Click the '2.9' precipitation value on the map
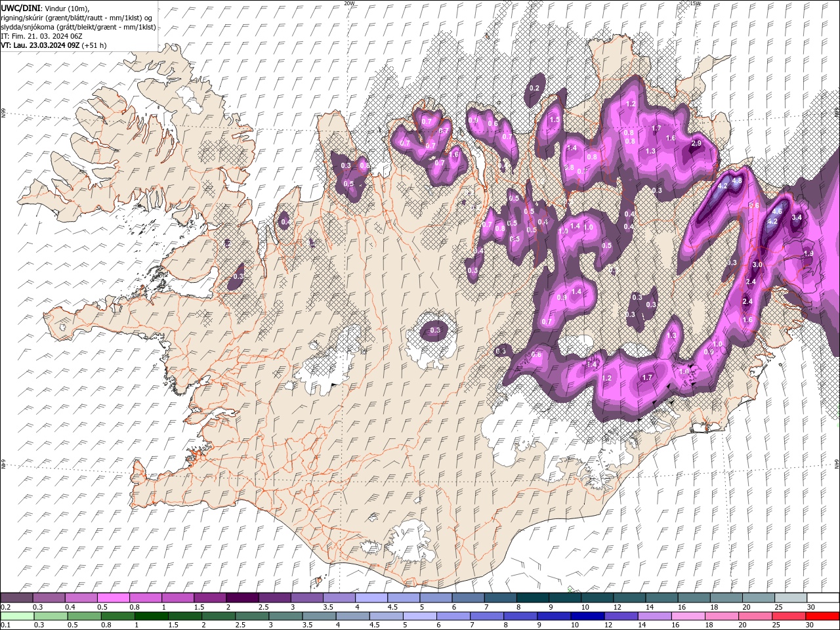This screenshot has height=630, width=840. (x=697, y=143)
